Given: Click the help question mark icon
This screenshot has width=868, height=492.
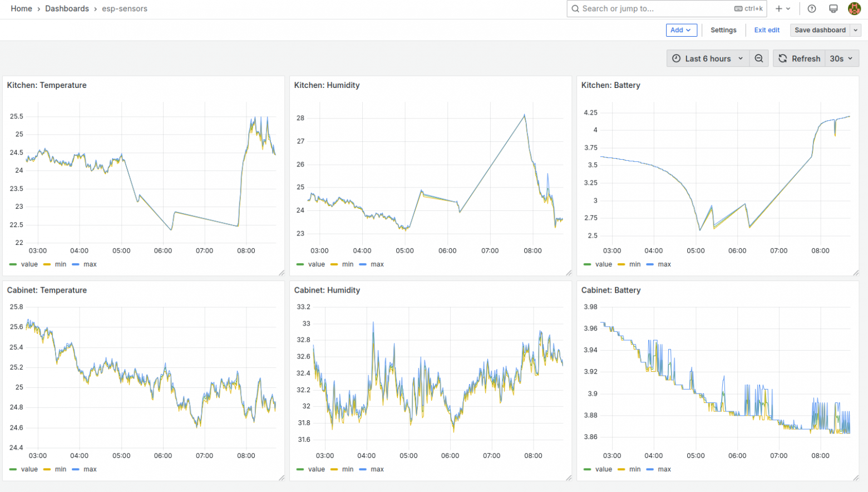Looking at the screenshot, I should pos(812,8).
